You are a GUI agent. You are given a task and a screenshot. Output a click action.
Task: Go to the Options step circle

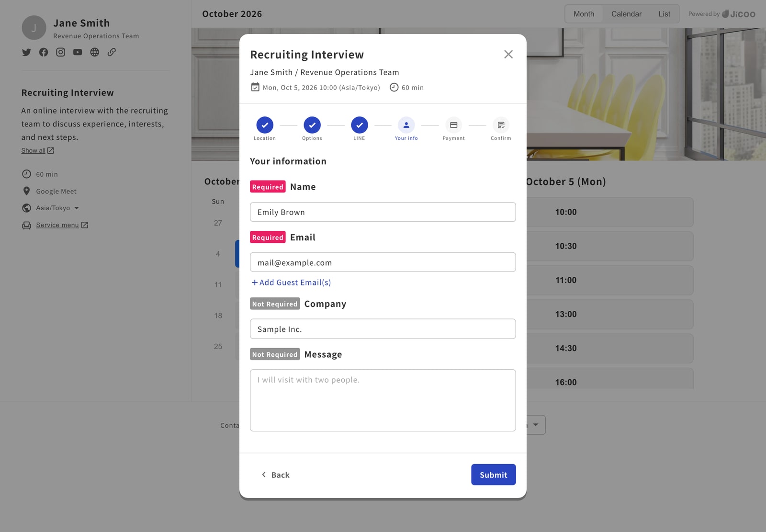coord(312,125)
